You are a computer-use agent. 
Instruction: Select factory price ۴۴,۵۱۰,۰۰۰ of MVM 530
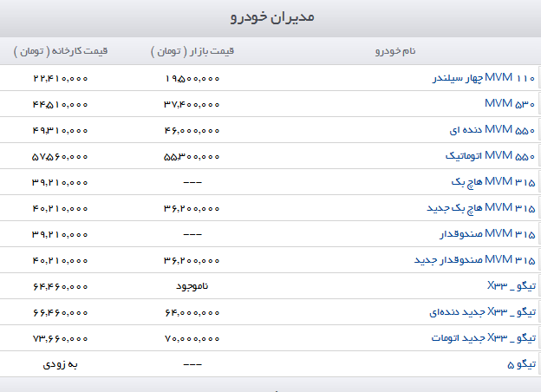point(61,105)
